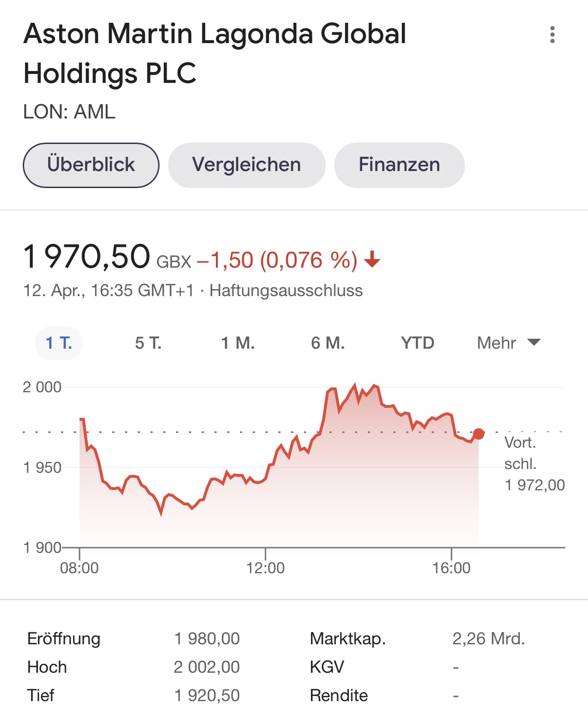
Task: Click the chart peak near 2 000
Action: (354, 385)
